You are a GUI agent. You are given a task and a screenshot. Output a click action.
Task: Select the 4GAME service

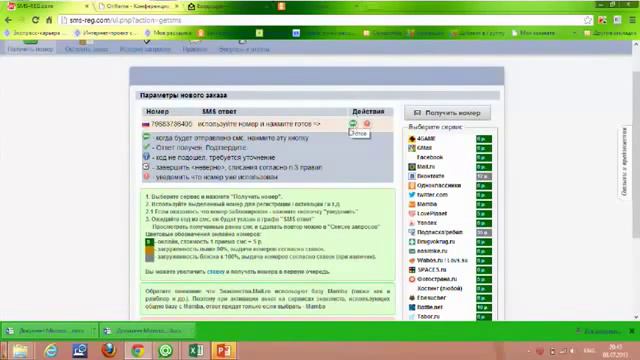coord(427,139)
